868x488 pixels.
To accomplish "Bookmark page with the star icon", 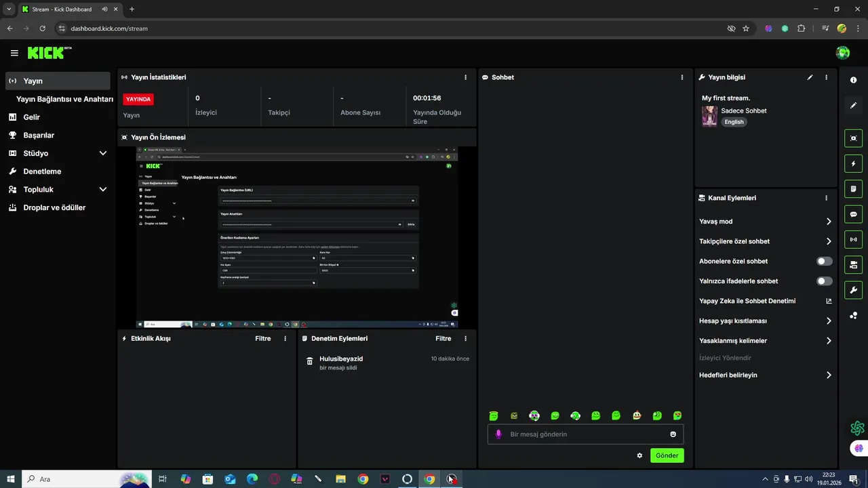I will [x=746, y=28].
